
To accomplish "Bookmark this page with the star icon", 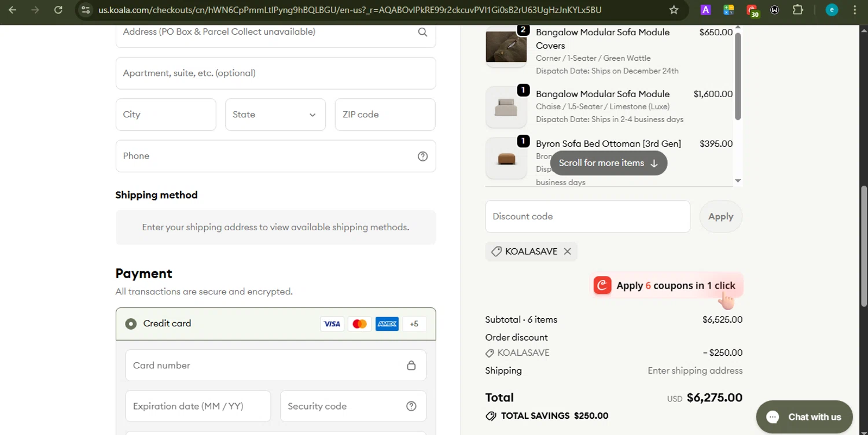I will pyautogui.click(x=674, y=10).
